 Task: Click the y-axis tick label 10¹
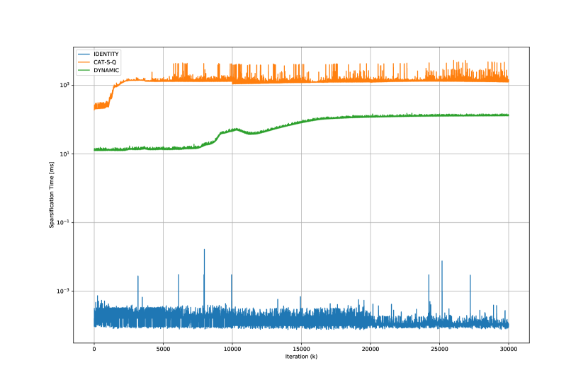pos(64,154)
